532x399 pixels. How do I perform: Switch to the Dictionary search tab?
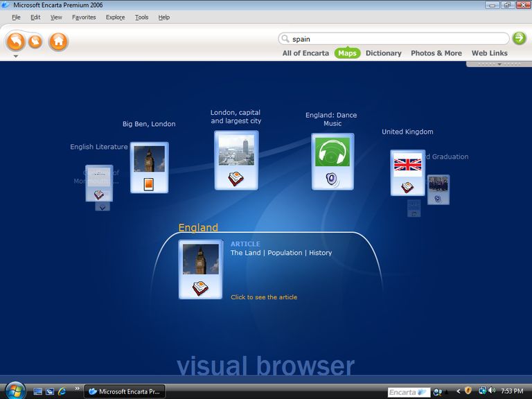(383, 53)
